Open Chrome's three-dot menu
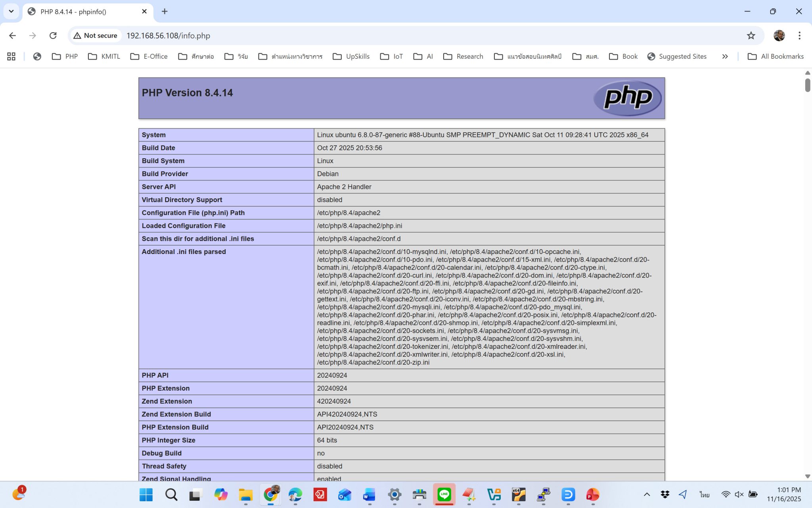 (799, 35)
